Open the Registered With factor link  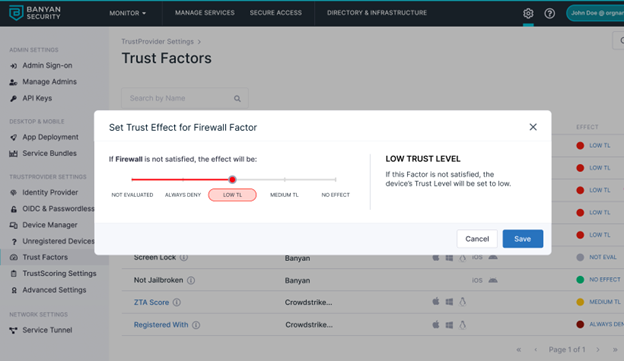click(x=161, y=325)
